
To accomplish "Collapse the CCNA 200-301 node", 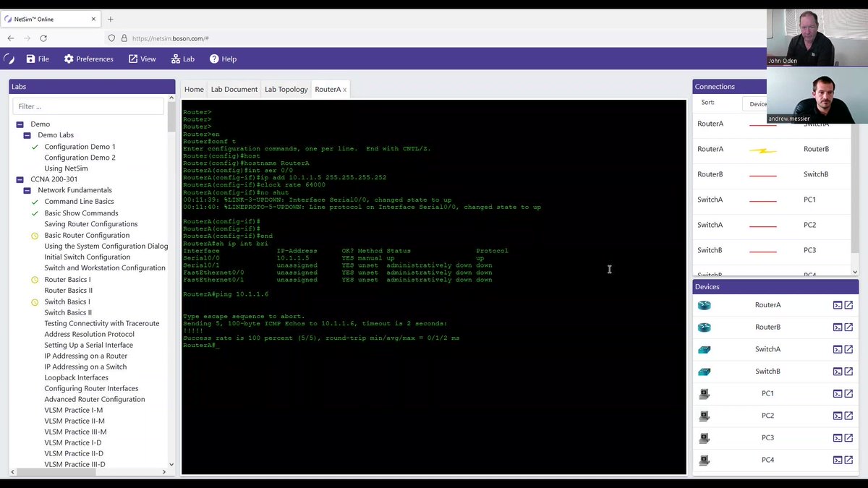I will point(20,179).
